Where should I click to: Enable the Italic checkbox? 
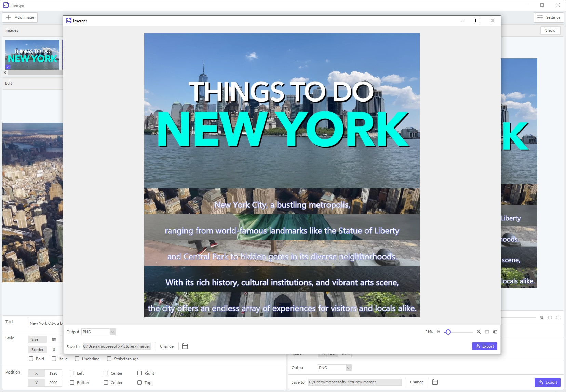[x=54, y=359]
